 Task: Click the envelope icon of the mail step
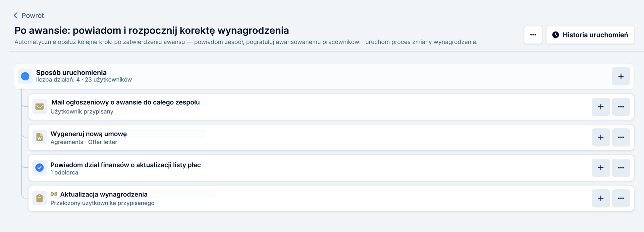point(40,107)
